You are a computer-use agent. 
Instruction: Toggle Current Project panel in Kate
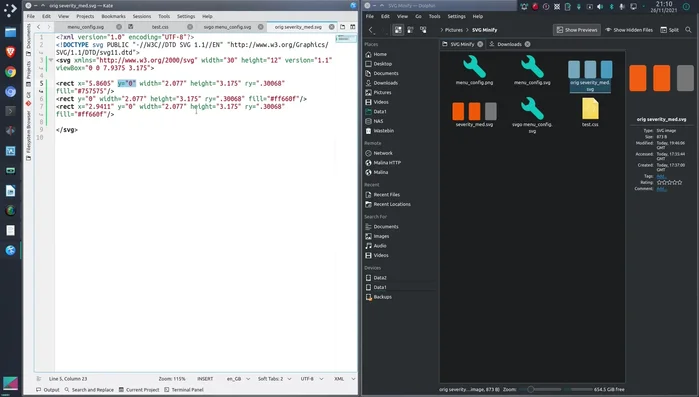[x=139, y=389]
